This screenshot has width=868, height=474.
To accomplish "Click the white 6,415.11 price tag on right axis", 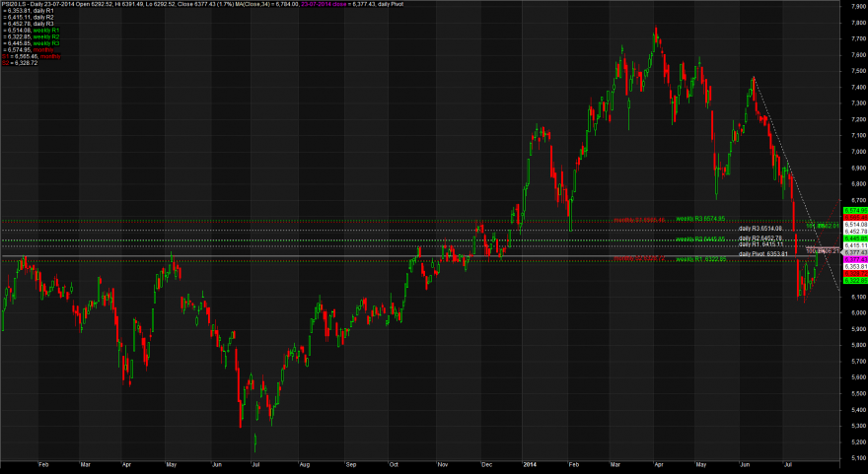I will [855, 244].
